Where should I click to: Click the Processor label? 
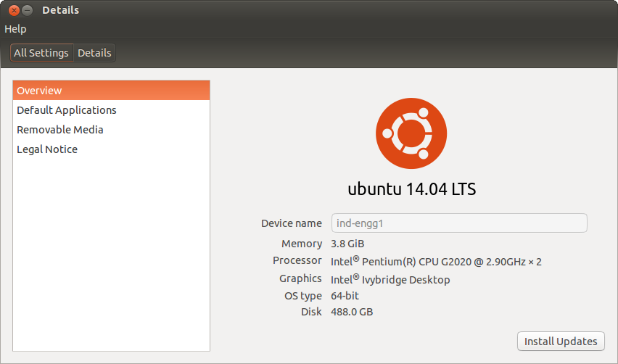[x=297, y=260]
